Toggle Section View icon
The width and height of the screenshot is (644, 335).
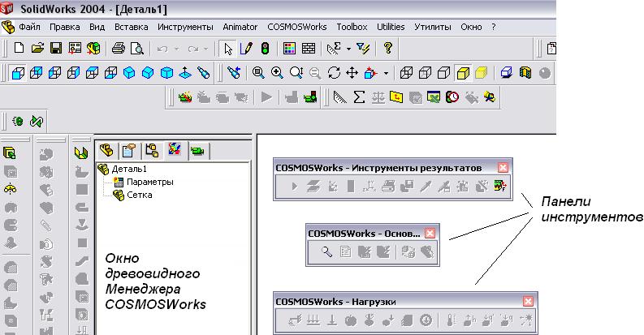click(x=525, y=73)
